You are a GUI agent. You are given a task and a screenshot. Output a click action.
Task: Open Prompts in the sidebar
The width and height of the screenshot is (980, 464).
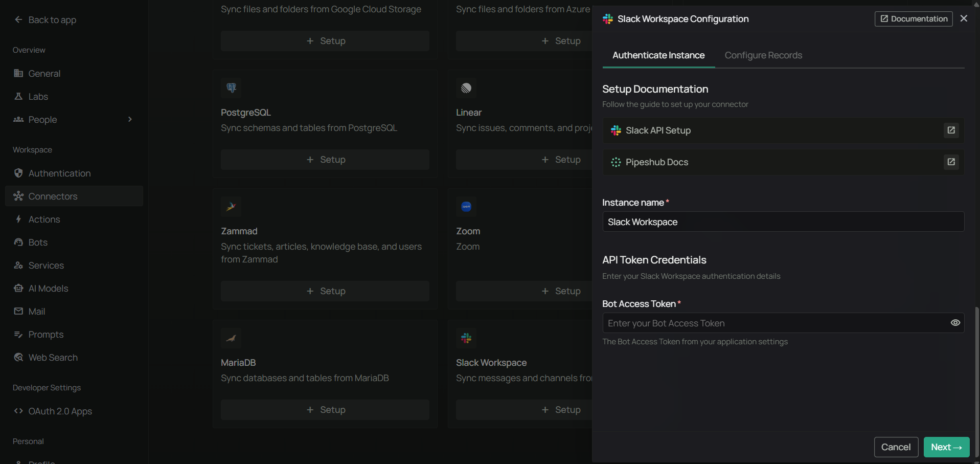pos(74,334)
